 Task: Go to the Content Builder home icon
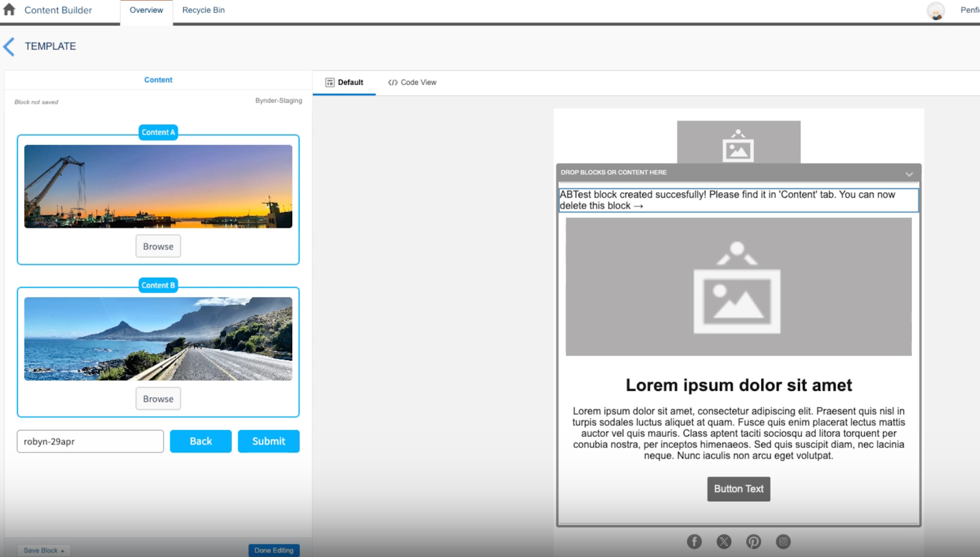point(9,10)
